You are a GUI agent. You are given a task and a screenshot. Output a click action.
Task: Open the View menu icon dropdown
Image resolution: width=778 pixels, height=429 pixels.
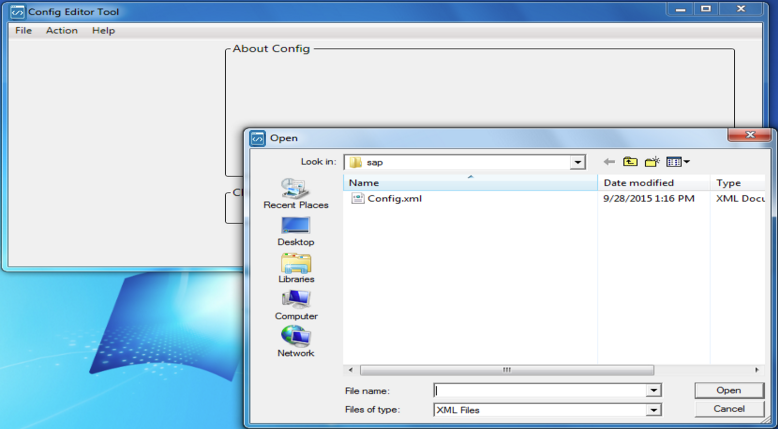pos(679,162)
